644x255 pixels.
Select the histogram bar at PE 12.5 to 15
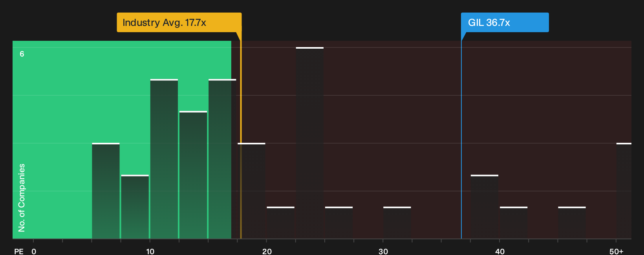point(193,175)
